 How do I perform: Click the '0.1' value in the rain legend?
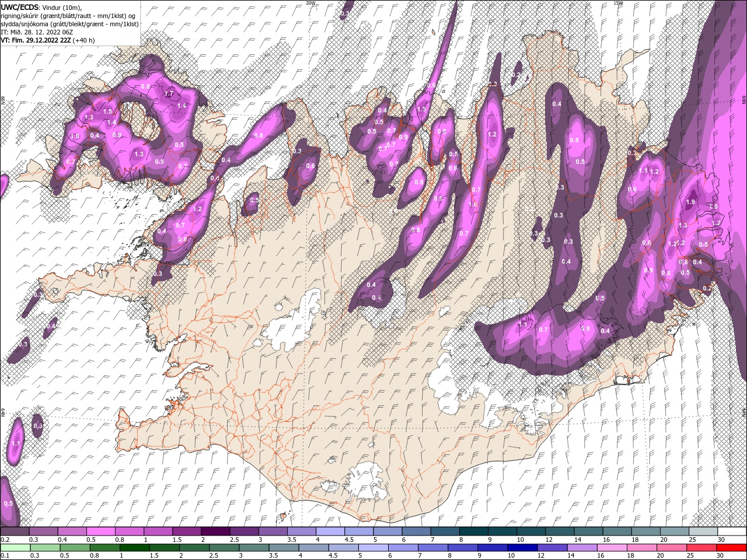click(5, 556)
